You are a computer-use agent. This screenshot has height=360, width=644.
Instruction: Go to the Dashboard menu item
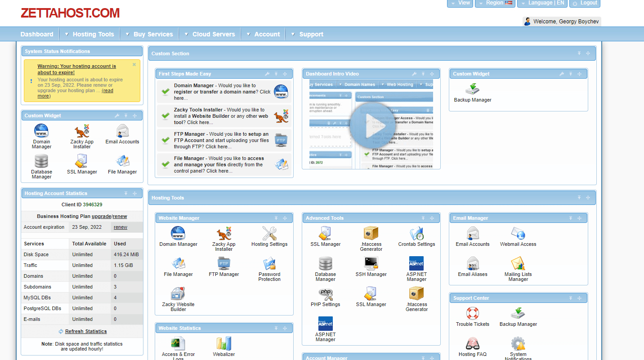[37, 34]
